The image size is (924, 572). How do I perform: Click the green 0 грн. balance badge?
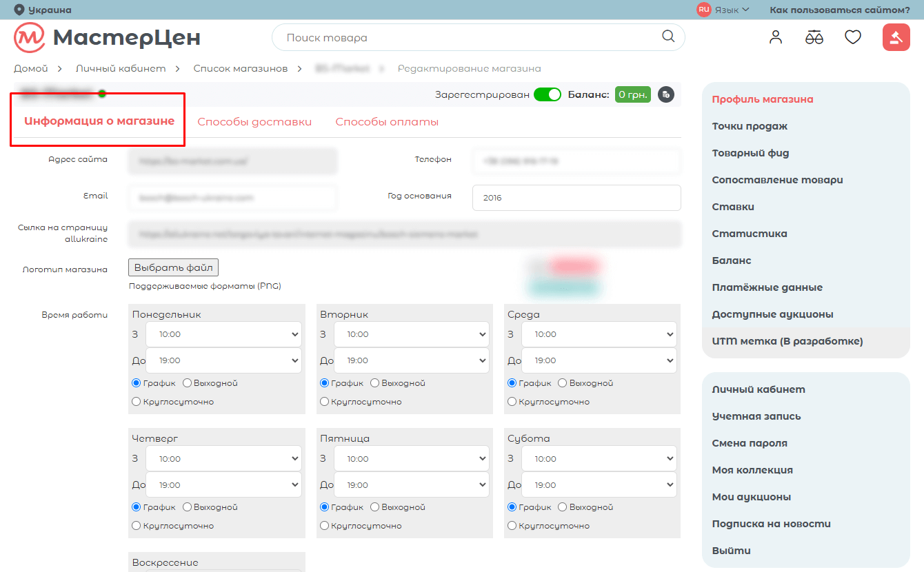click(x=632, y=94)
